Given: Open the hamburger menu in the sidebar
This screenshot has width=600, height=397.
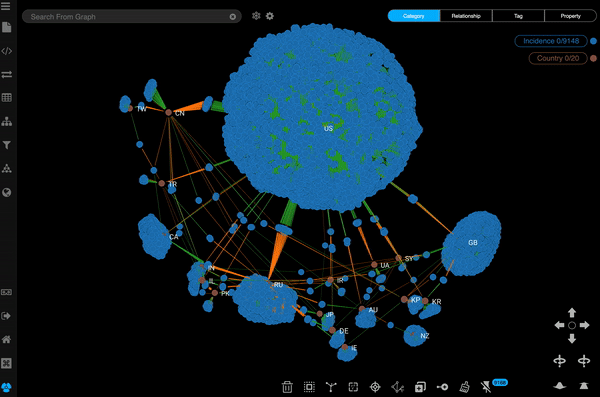Looking at the screenshot, I should 6,6.
